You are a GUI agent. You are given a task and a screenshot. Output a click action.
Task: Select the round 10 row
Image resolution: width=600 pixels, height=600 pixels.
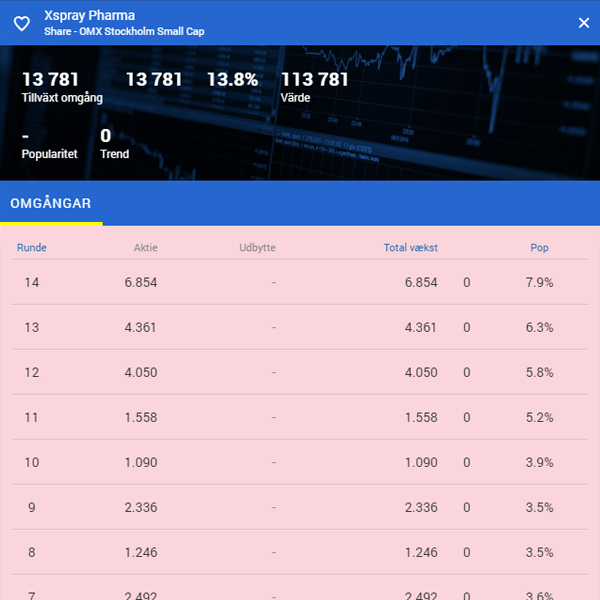tap(300, 463)
